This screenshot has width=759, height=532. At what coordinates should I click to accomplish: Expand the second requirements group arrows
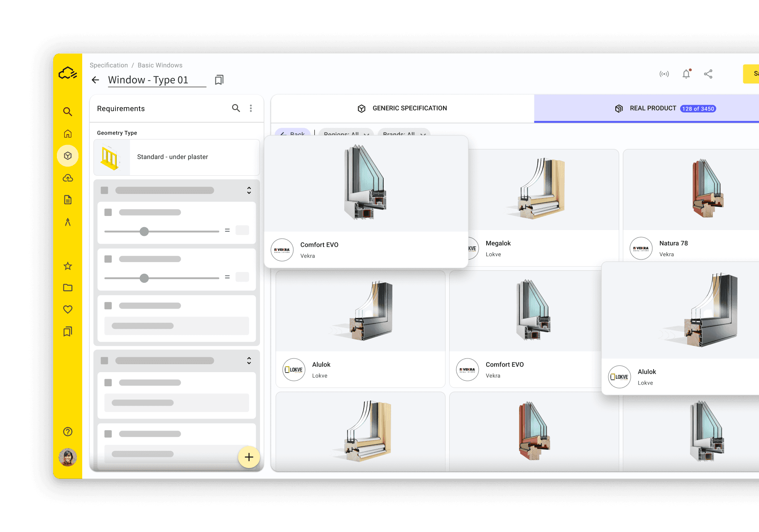pos(249,360)
